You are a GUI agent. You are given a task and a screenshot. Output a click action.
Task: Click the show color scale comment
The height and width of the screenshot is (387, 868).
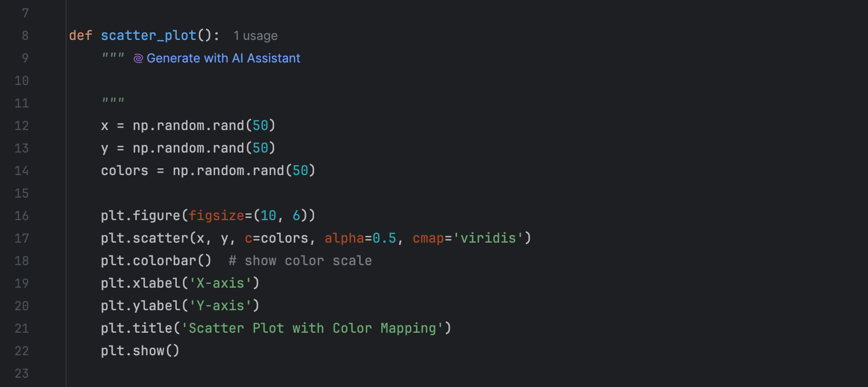(300, 261)
